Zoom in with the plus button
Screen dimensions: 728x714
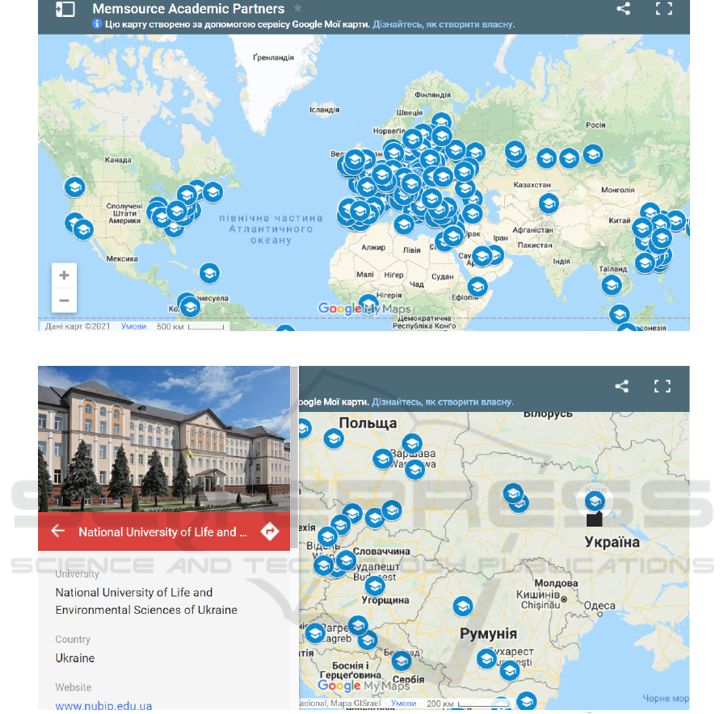click(x=65, y=275)
